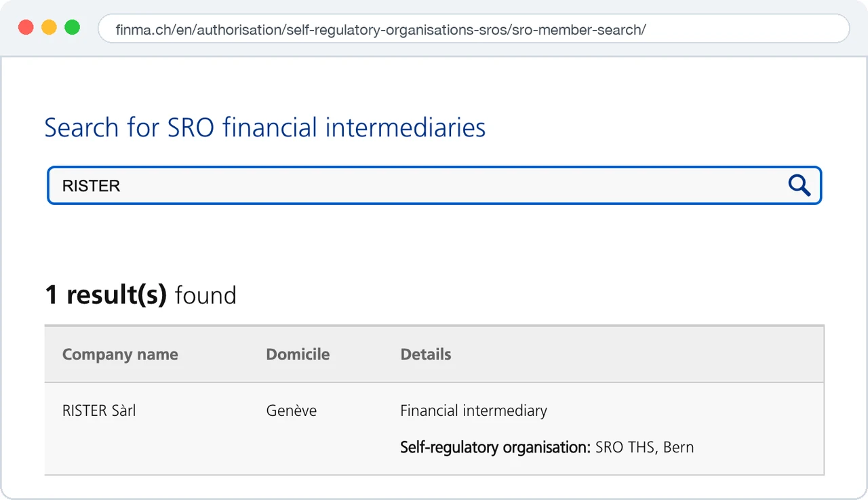Viewport: 868px width, 500px height.
Task: Focus the RISTER search input field
Action: tap(434, 185)
